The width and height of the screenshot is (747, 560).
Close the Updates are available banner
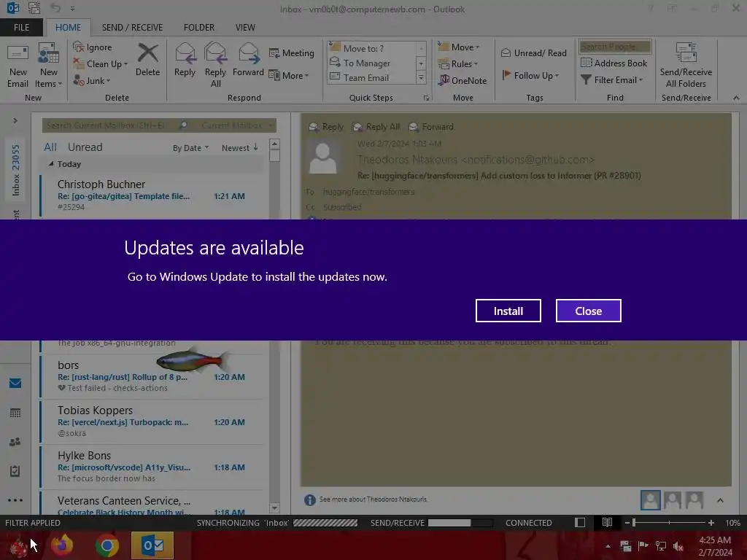589,311
